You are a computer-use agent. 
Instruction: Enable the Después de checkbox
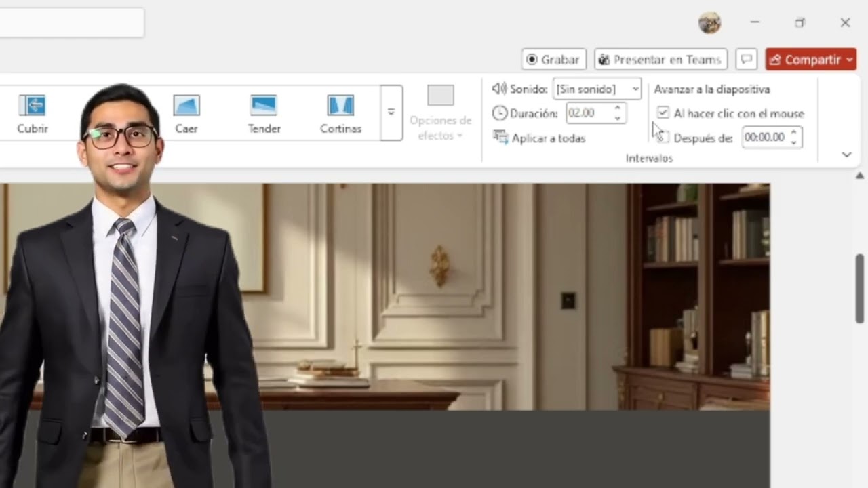coord(663,138)
